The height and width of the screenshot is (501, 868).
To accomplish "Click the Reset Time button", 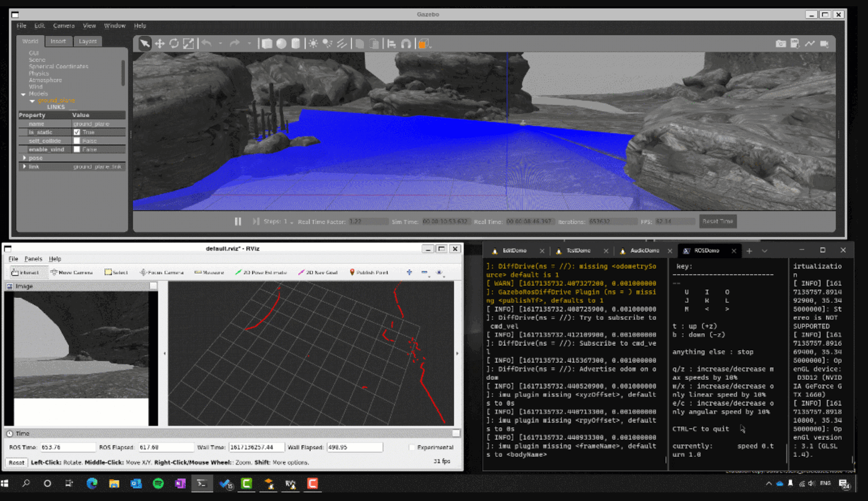I will pyautogui.click(x=718, y=221).
